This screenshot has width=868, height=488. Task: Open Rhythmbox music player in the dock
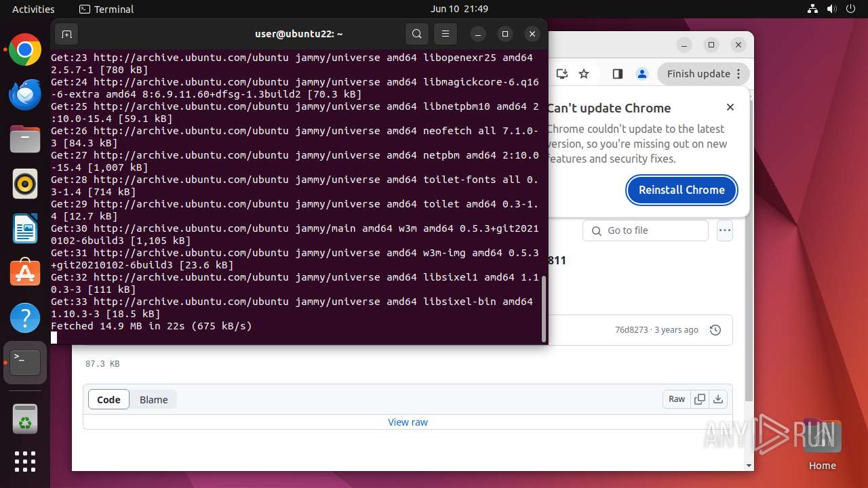click(x=25, y=184)
